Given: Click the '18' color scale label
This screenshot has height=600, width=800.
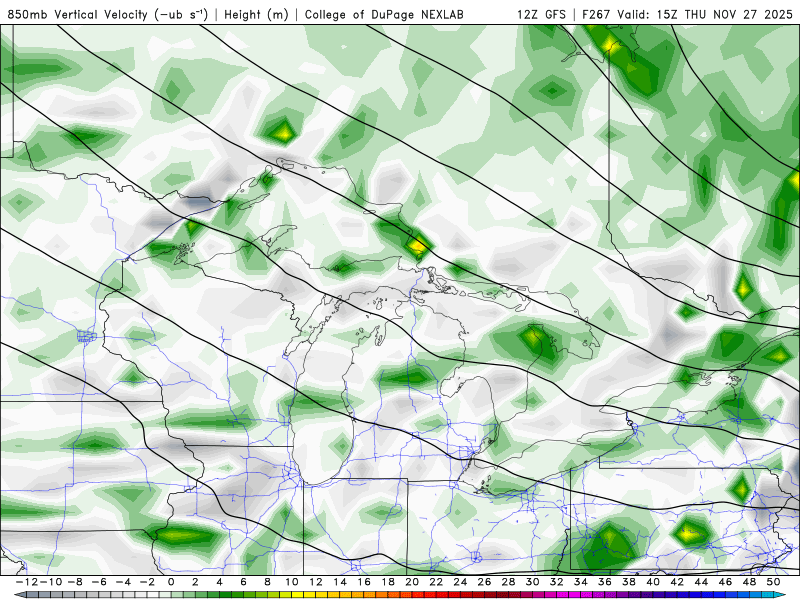Looking at the screenshot, I should click(388, 582).
